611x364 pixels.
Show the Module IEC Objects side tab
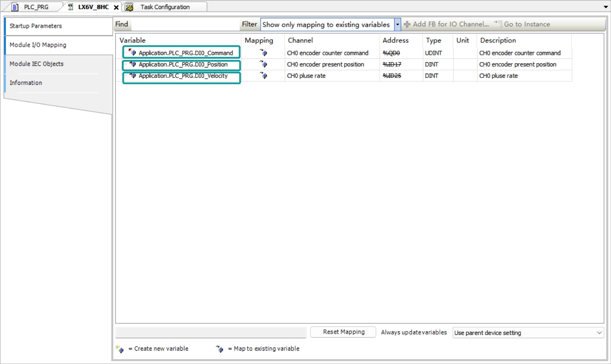58,64
